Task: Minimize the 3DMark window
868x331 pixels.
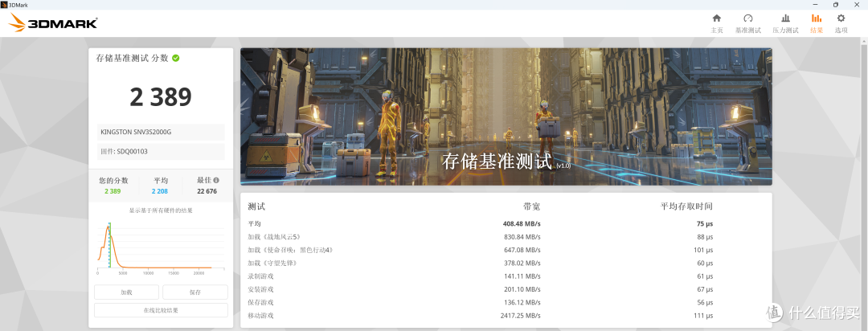Action: point(816,5)
